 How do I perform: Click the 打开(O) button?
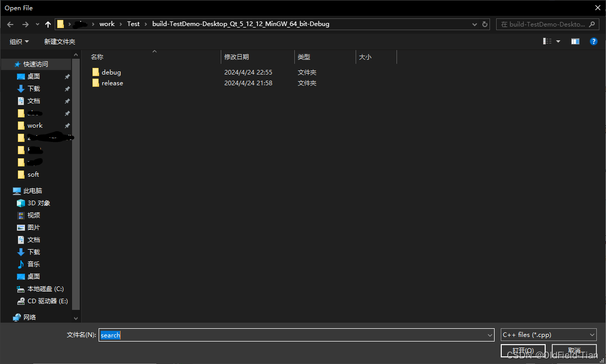click(x=523, y=351)
